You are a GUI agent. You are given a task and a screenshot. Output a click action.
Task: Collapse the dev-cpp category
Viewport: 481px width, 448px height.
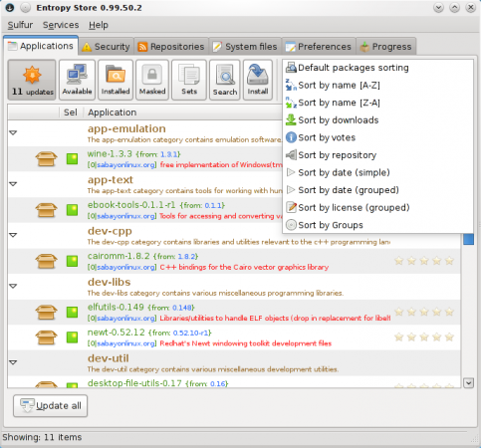pyautogui.click(x=13, y=235)
